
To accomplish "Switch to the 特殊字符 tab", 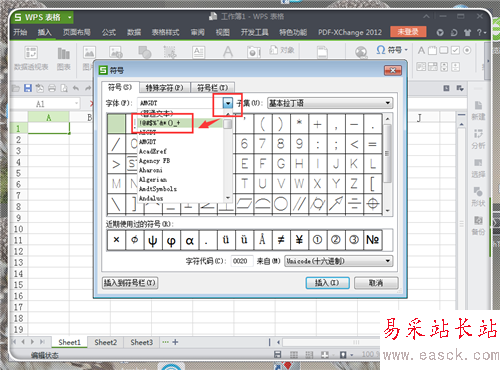I will coord(165,88).
